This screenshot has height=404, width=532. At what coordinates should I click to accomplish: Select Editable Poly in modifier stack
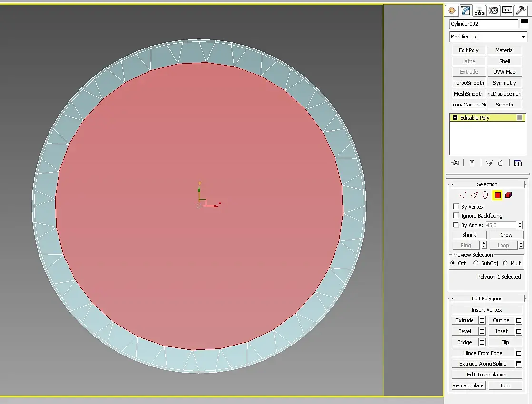[488, 117]
